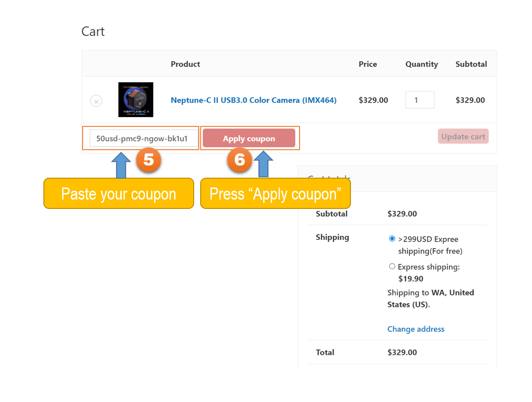Select Express shipping for $19.90
The image size is (532, 402).
(x=392, y=266)
